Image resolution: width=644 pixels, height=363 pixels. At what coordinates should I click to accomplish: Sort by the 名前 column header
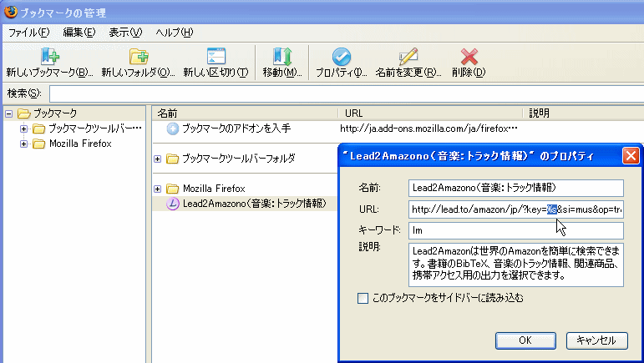click(245, 113)
